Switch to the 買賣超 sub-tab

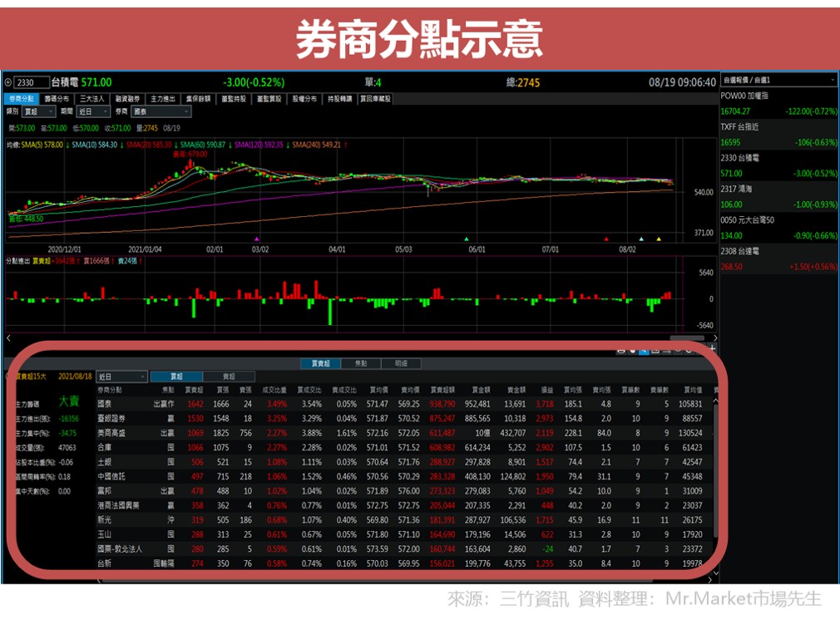320,363
